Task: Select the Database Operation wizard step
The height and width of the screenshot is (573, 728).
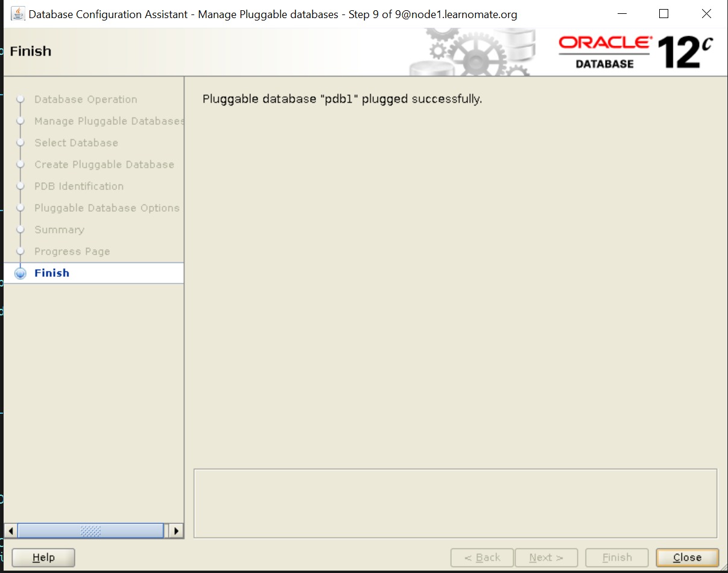Action: point(86,100)
